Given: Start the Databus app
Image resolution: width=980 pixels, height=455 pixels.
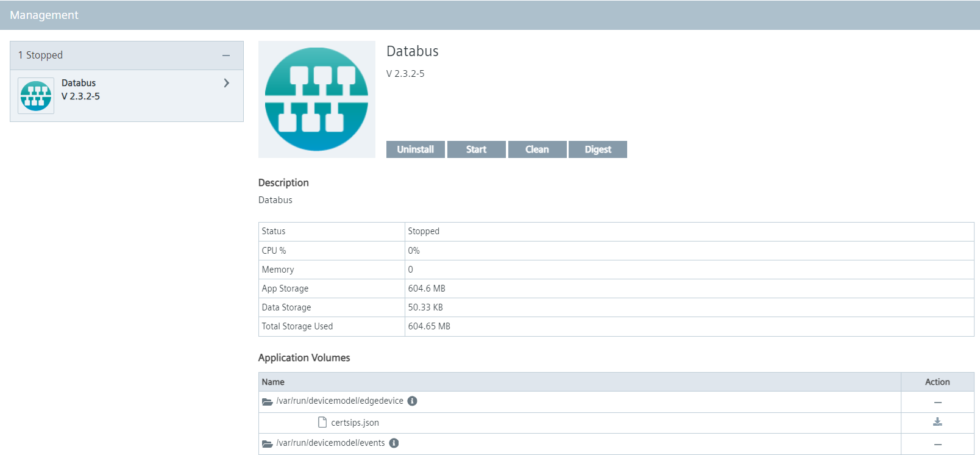Looking at the screenshot, I should pos(477,149).
